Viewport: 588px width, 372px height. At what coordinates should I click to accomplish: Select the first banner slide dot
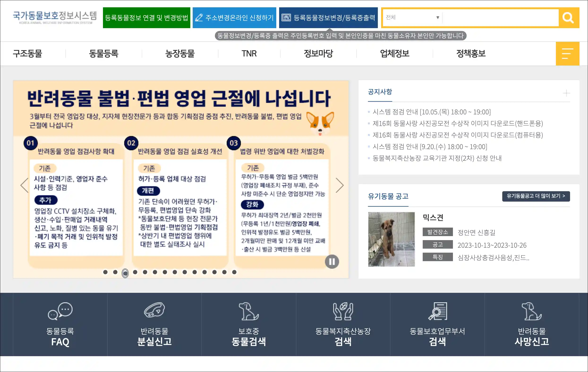point(105,272)
